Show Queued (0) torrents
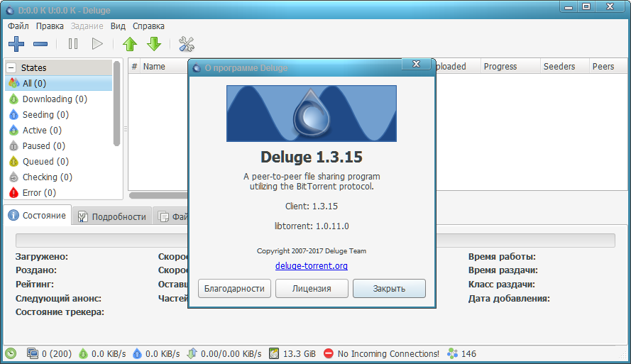 coord(59,162)
